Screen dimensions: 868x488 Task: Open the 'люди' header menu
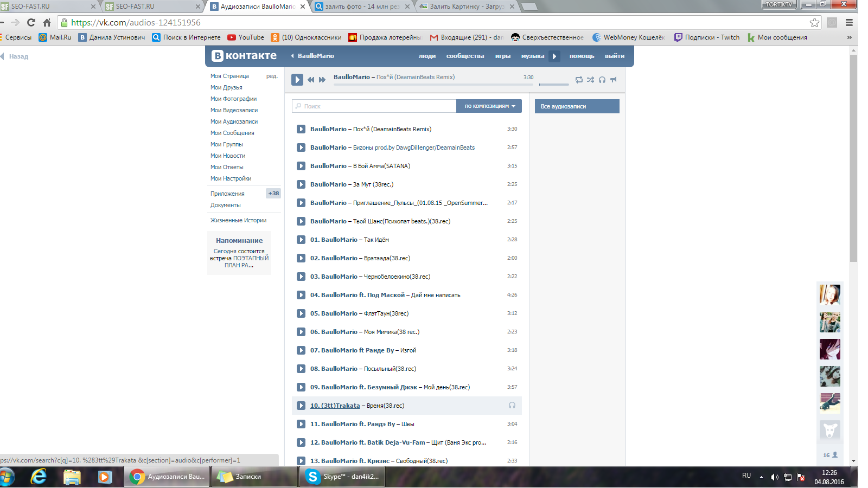pos(427,56)
